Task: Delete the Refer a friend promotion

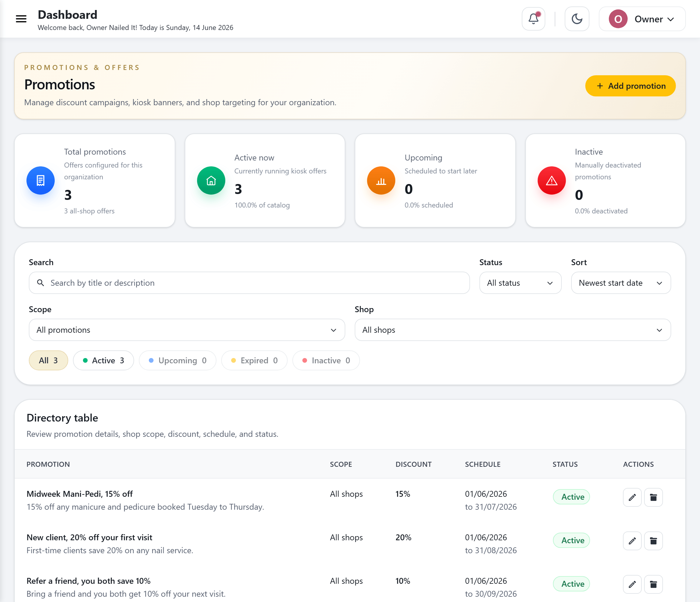Action: pyautogui.click(x=653, y=584)
